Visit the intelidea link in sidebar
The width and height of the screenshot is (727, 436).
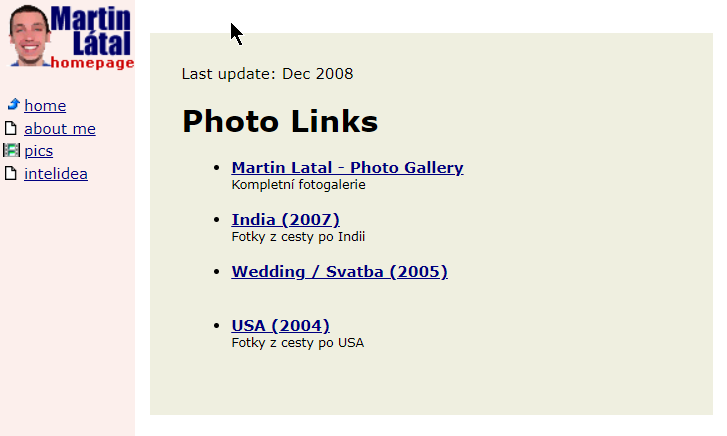tap(56, 174)
